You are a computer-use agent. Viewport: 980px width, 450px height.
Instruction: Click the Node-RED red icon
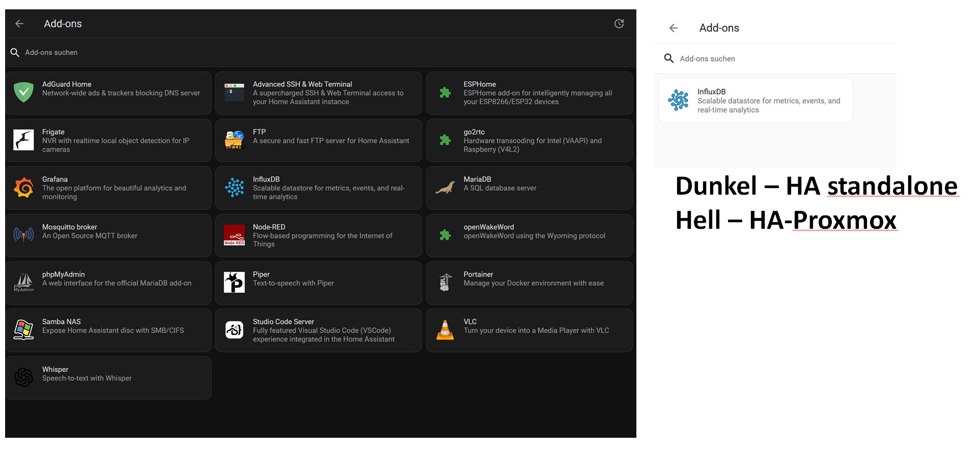pyautogui.click(x=234, y=235)
